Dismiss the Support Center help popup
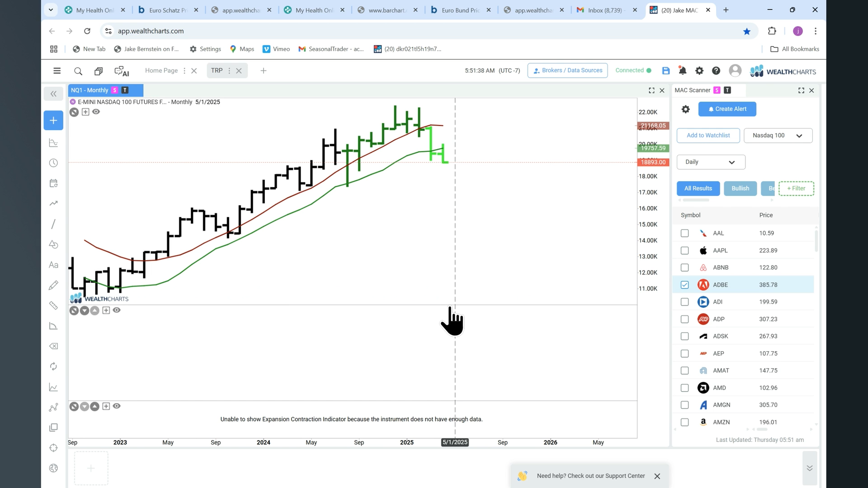Viewport: 868px width, 488px height. point(657,476)
